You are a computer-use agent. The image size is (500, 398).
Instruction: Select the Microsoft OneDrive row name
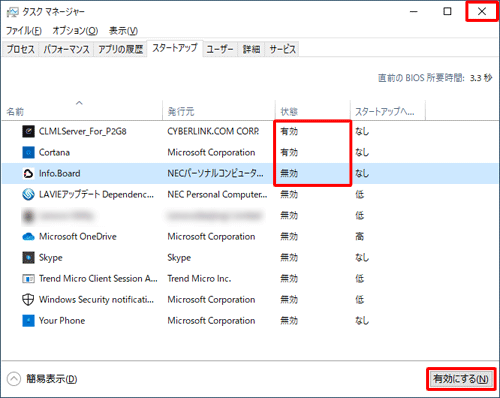coord(78,237)
